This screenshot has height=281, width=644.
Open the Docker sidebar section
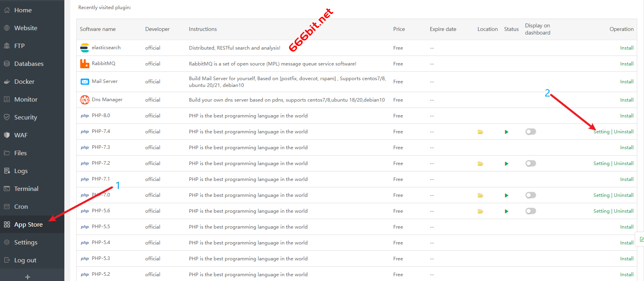[x=24, y=82]
